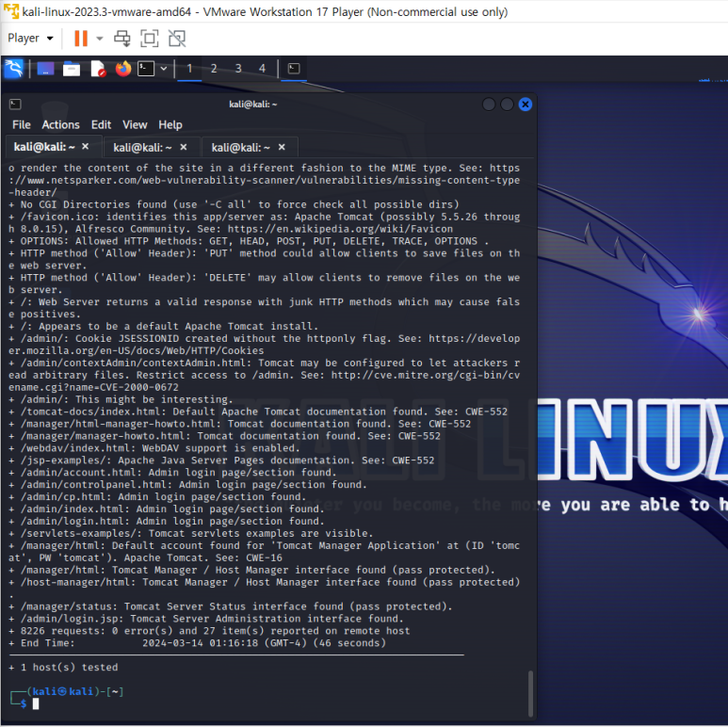Viewport: 728px width, 727px height.
Task: Open the file manager panel icon
Action: click(x=71, y=69)
